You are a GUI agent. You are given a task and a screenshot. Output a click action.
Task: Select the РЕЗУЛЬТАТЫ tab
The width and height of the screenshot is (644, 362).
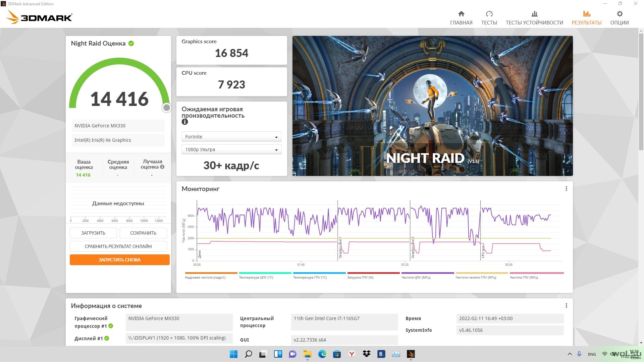586,18
